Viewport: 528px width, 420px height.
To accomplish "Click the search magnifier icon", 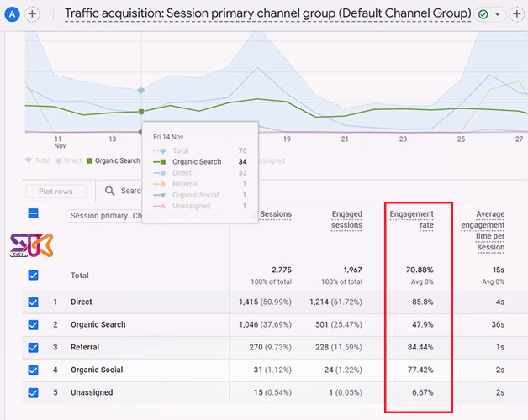I will [110, 191].
